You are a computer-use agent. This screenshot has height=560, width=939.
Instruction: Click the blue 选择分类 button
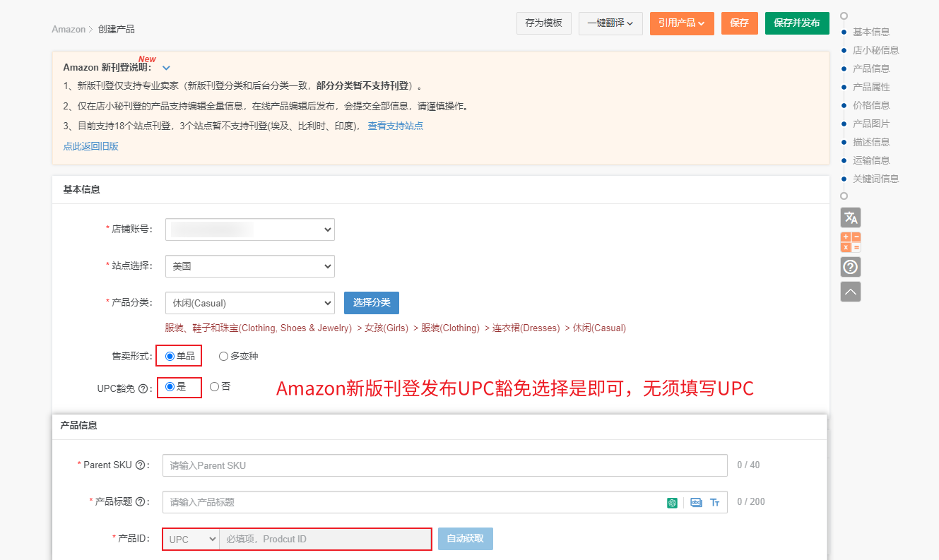pos(372,303)
